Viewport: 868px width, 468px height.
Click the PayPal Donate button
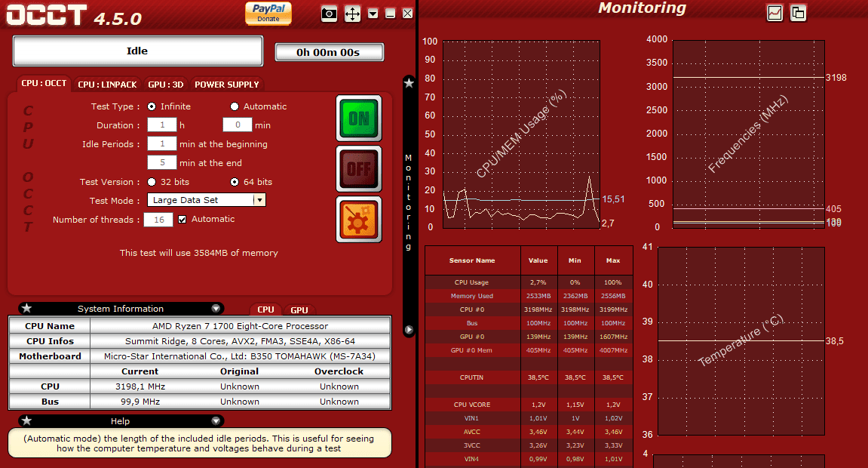(268, 13)
